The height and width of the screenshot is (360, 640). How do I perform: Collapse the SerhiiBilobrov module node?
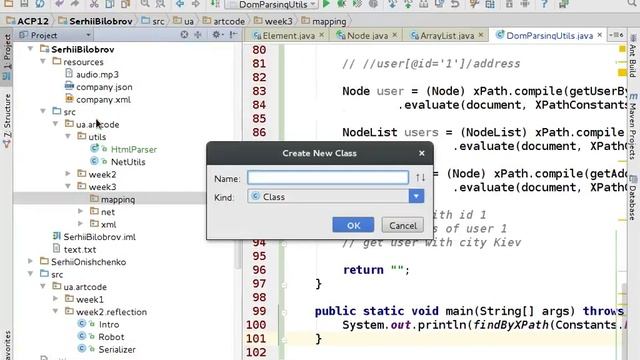click(30, 49)
